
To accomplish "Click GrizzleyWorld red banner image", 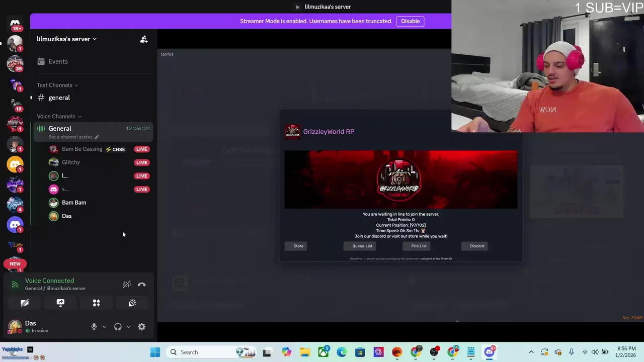I will [400, 179].
